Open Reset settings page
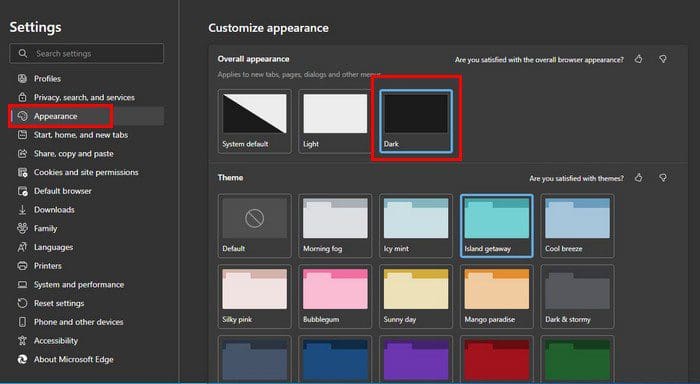The height and width of the screenshot is (384, 700). pyautogui.click(x=87, y=303)
